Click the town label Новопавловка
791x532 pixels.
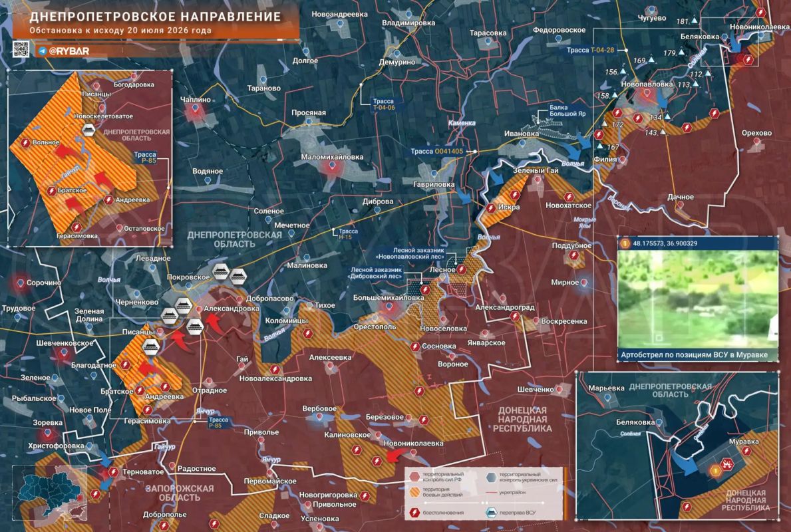pyautogui.click(x=647, y=84)
